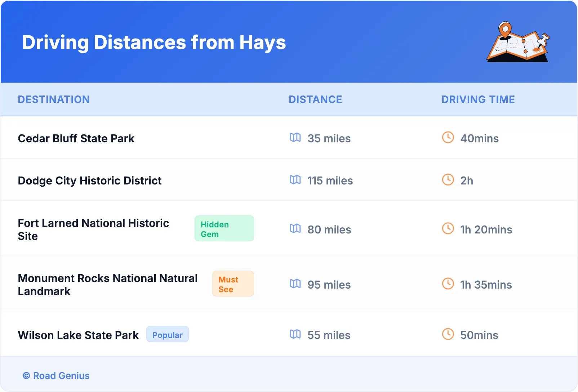578x392 pixels.
Task: Click the map icon beside 35 miles
Action: coord(295,138)
